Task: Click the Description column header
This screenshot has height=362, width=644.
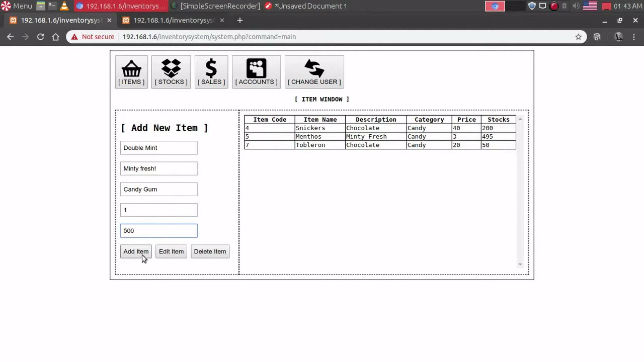Action: [x=376, y=120]
